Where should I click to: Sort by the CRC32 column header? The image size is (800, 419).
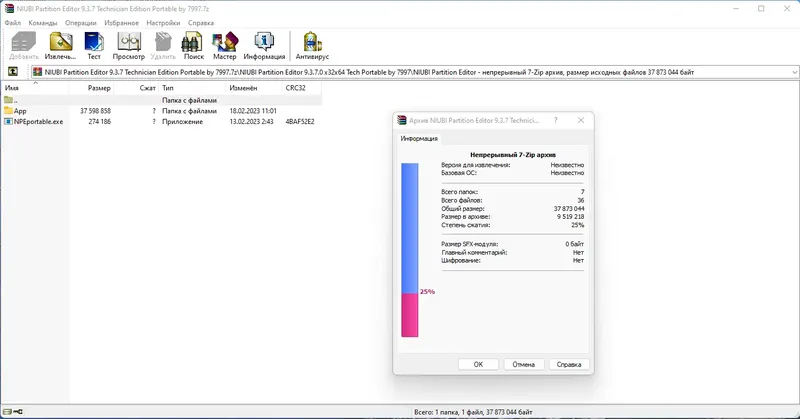[302, 88]
